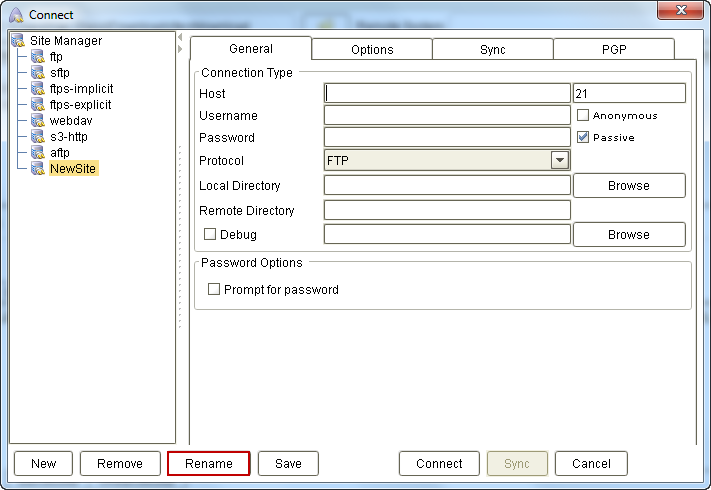Screen dimensions: 711x490
Task: Select NewSite in the site tree
Action: (x=73, y=169)
